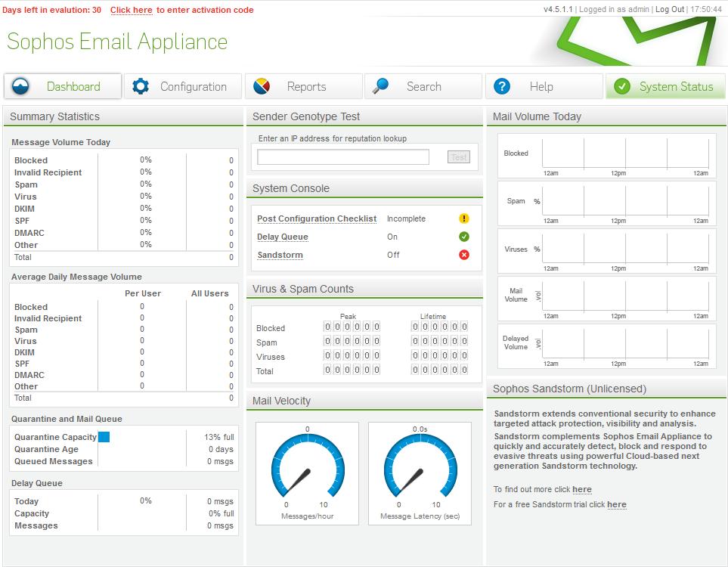This screenshot has height=567, width=728.
Task: Click the DMARC row under Message Volume Today
Action: point(123,233)
